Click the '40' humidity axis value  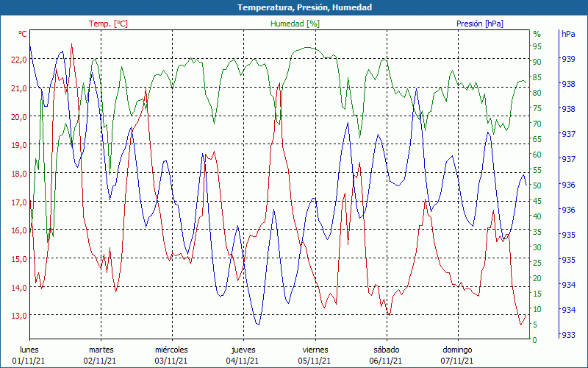pyautogui.click(x=537, y=216)
